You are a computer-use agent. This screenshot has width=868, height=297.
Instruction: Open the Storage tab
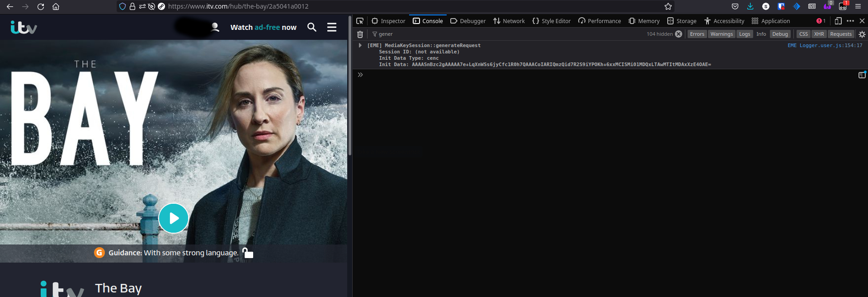tap(682, 21)
